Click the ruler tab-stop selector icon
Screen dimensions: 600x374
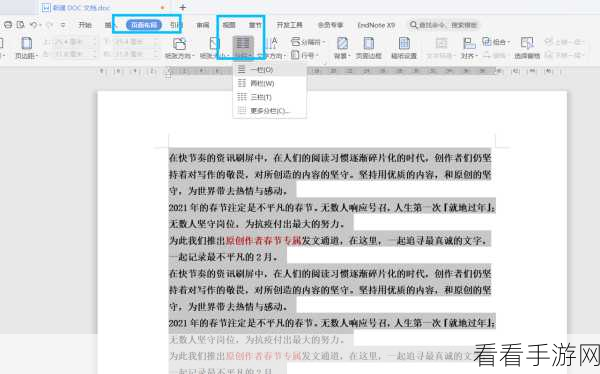tap(168, 75)
